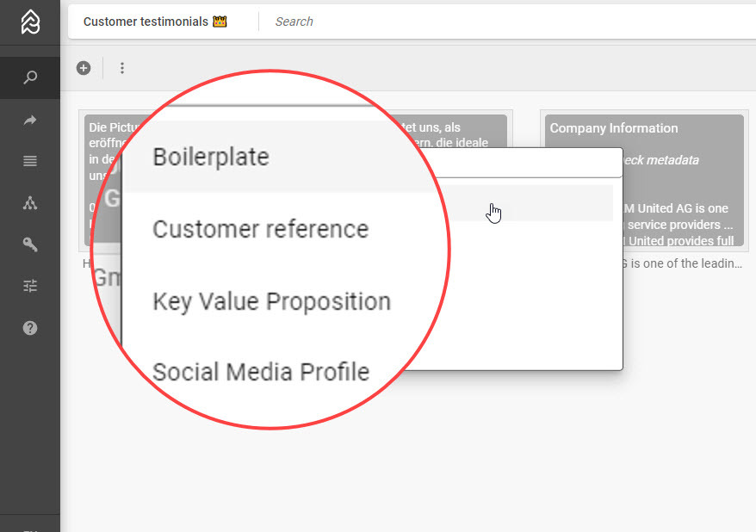Click the app logo in the sidebar
The image size is (756, 532).
pos(30,22)
